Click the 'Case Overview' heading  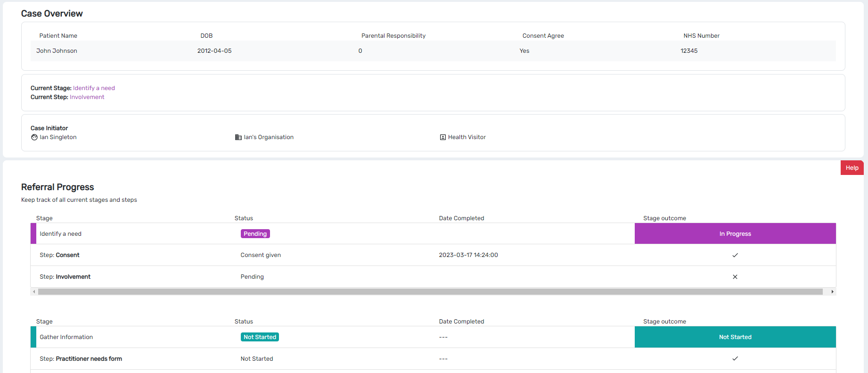coord(52,14)
